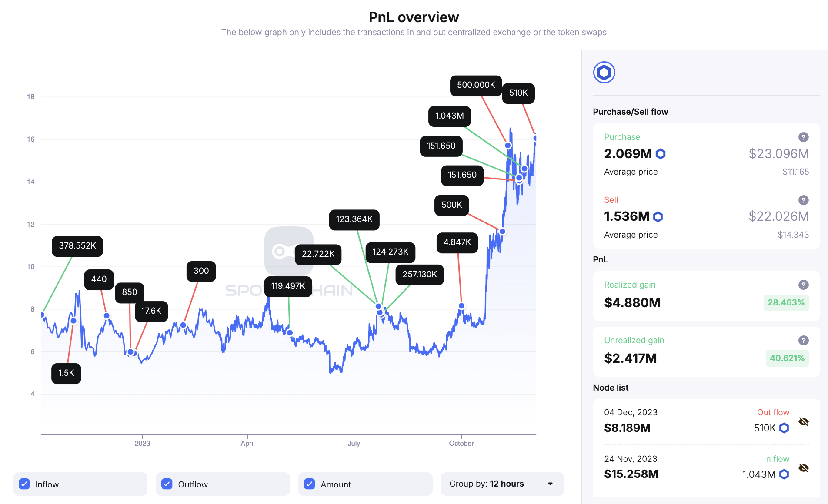Screen dimensions: 828x504
Task: Open the Group by 12 hours dropdown
Action: tap(502, 484)
